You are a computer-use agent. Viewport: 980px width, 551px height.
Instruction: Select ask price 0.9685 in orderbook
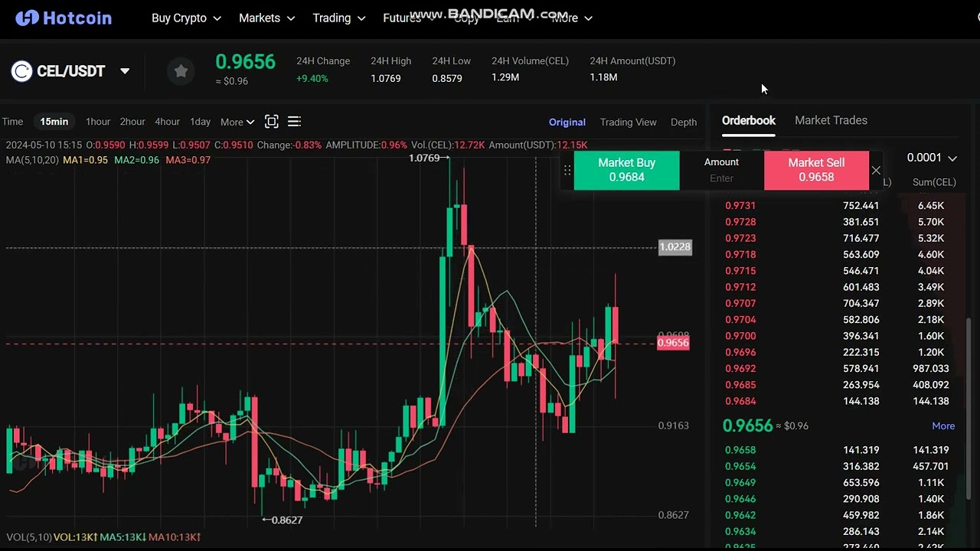tap(740, 385)
